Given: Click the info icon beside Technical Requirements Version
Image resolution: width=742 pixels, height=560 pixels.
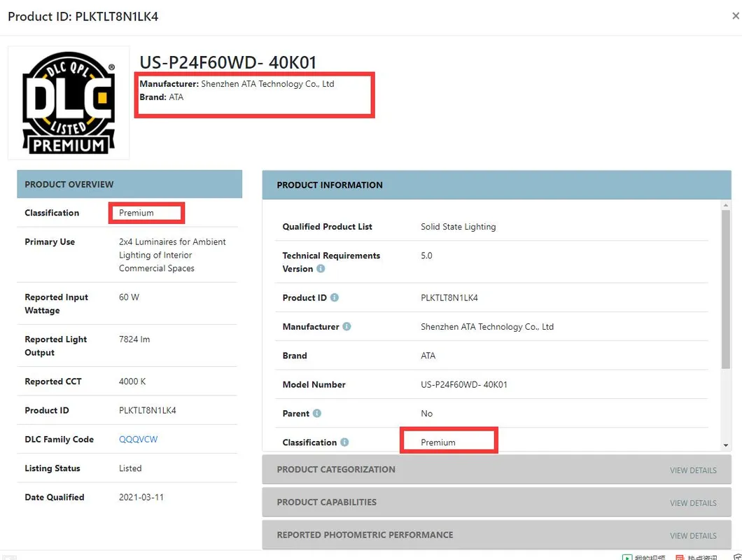Looking at the screenshot, I should pyautogui.click(x=321, y=269).
